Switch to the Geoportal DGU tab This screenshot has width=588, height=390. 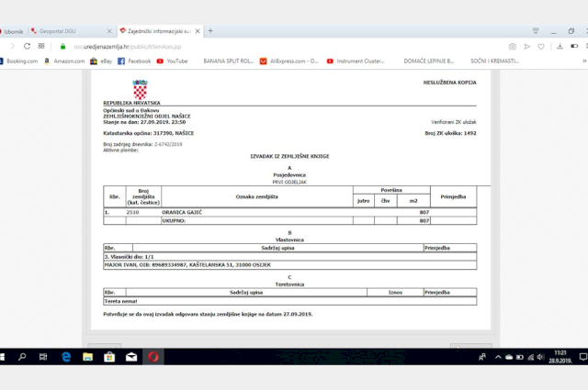pyautogui.click(x=72, y=31)
